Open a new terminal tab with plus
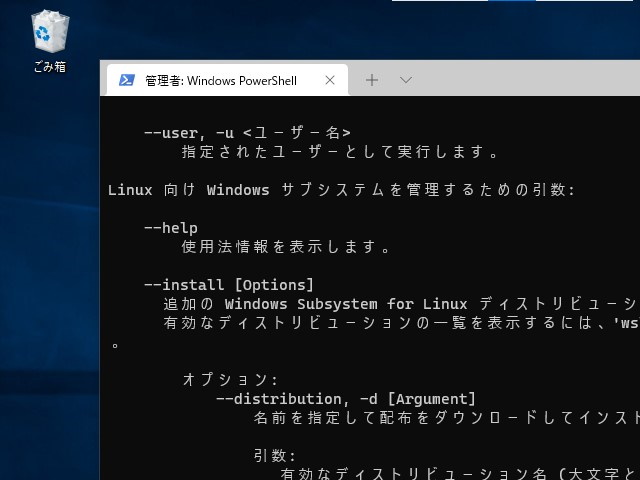The height and width of the screenshot is (480, 640). point(372,80)
